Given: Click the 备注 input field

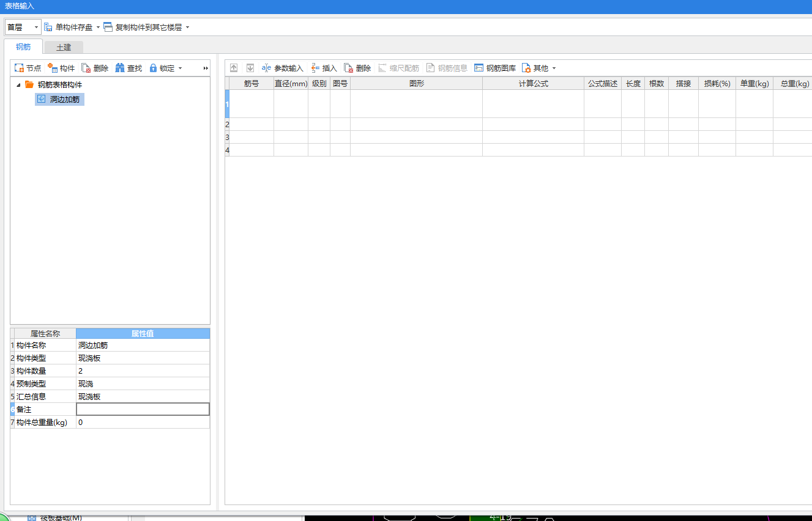Looking at the screenshot, I should pyautogui.click(x=143, y=410).
